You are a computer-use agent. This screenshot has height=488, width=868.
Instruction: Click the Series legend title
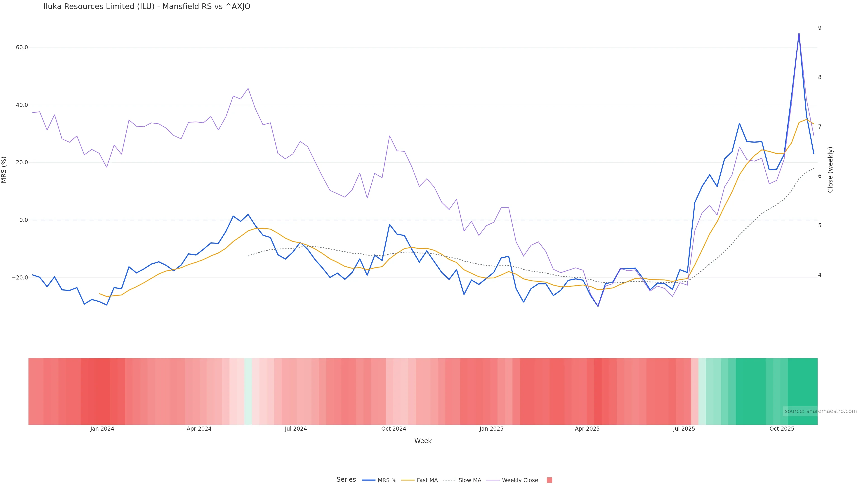tap(346, 480)
